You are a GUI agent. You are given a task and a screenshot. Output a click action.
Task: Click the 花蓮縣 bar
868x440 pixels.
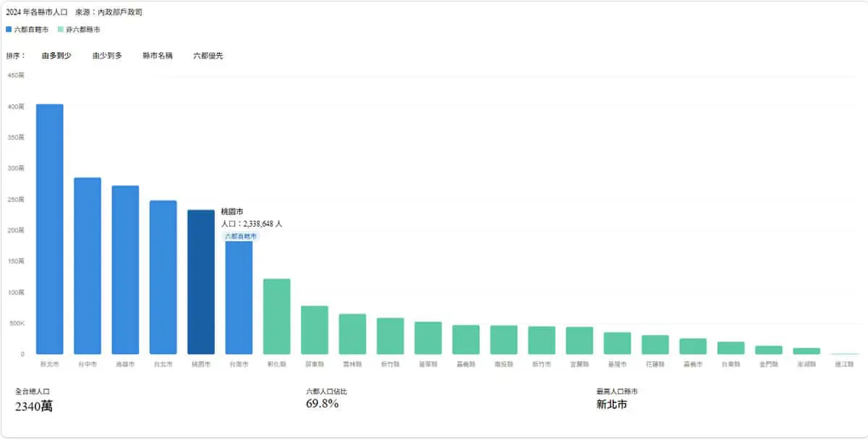(655, 344)
